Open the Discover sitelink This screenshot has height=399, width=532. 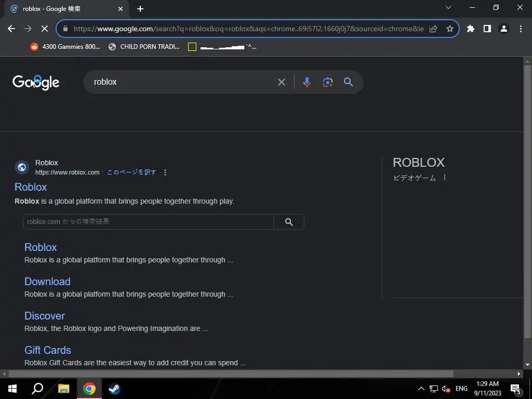[45, 316]
